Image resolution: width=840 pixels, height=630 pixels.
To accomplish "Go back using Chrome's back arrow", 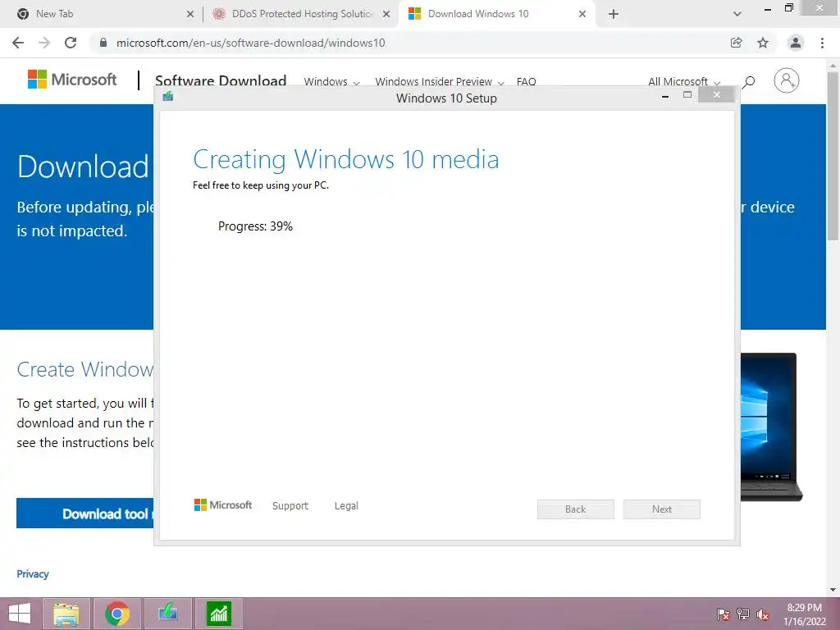I will (x=18, y=43).
